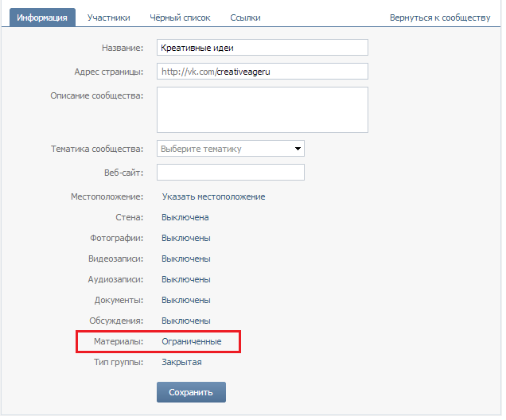The height and width of the screenshot is (420, 506).
Task: Open Фотографии setting Выключены
Action: pos(186,238)
